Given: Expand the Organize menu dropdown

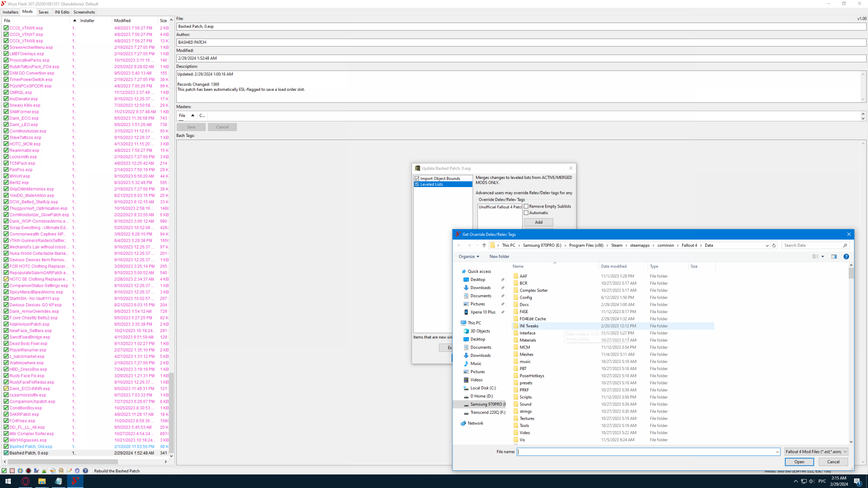Looking at the screenshot, I should click(x=469, y=257).
